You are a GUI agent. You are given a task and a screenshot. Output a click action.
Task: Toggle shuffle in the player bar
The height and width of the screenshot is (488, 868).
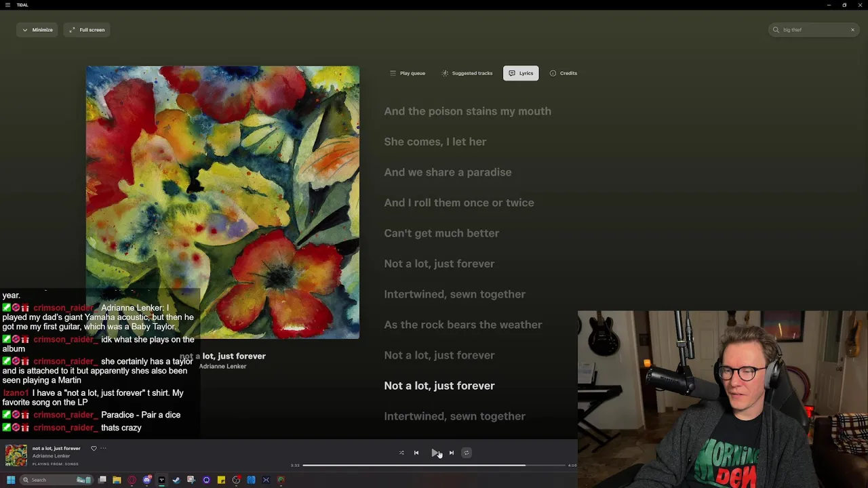[x=401, y=453]
